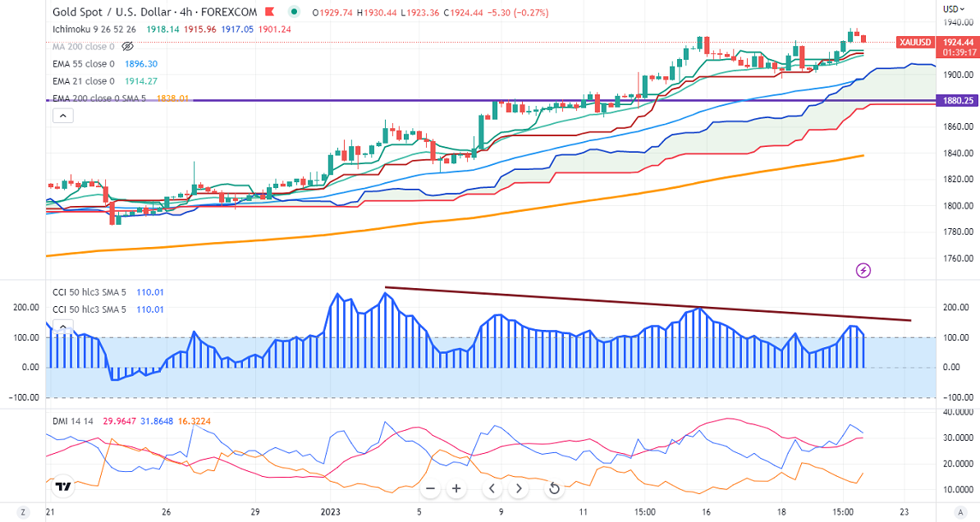Click the Gold Spot / U.S. Dollar title
The height and width of the screenshot is (522, 980).
coord(129,12)
